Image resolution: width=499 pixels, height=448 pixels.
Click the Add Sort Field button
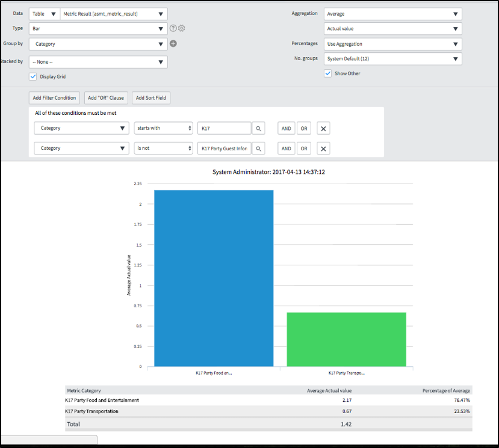click(x=150, y=97)
